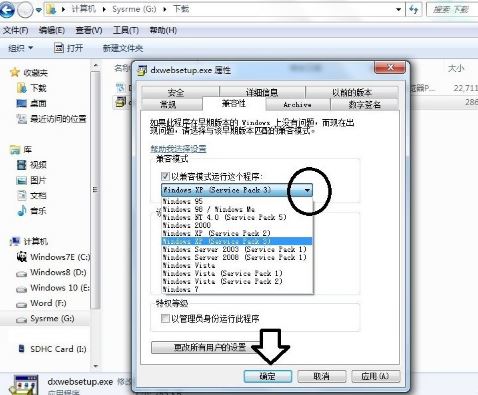
Task: Open the 文档 library
Action: pos(31,196)
